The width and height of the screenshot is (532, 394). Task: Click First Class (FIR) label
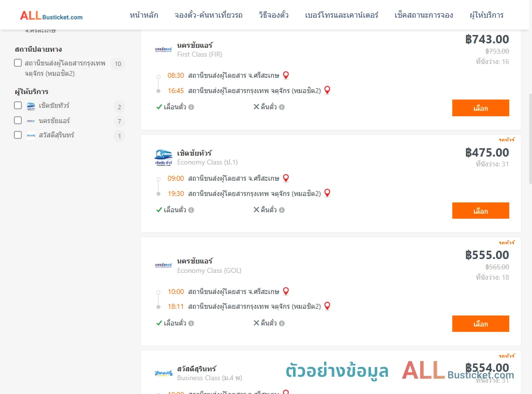point(199,54)
